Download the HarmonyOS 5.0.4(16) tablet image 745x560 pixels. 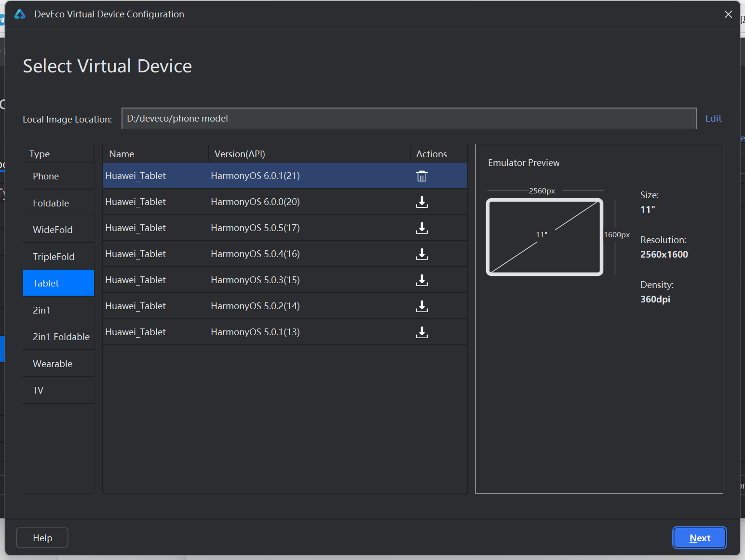(x=422, y=254)
